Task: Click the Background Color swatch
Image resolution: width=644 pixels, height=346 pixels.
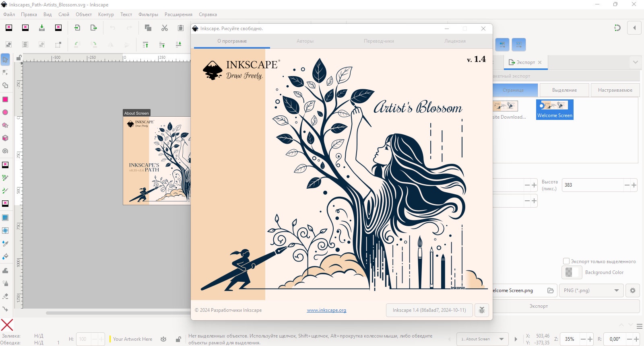Action: [x=572, y=272]
